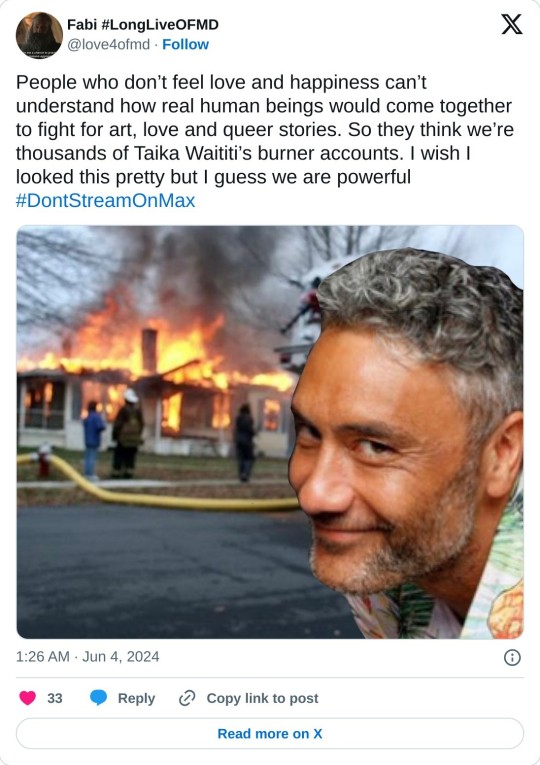Click the Reply text label
Image resolution: width=540 pixels, height=765 pixels.
pyautogui.click(x=136, y=698)
